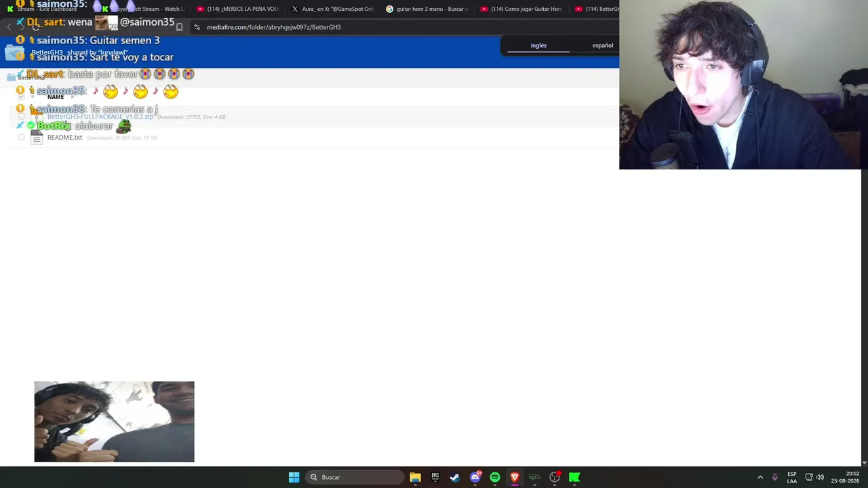The width and height of the screenshot is (868, 488).
Task: Click the streamer webcam overlay
Action: (743, 85)
